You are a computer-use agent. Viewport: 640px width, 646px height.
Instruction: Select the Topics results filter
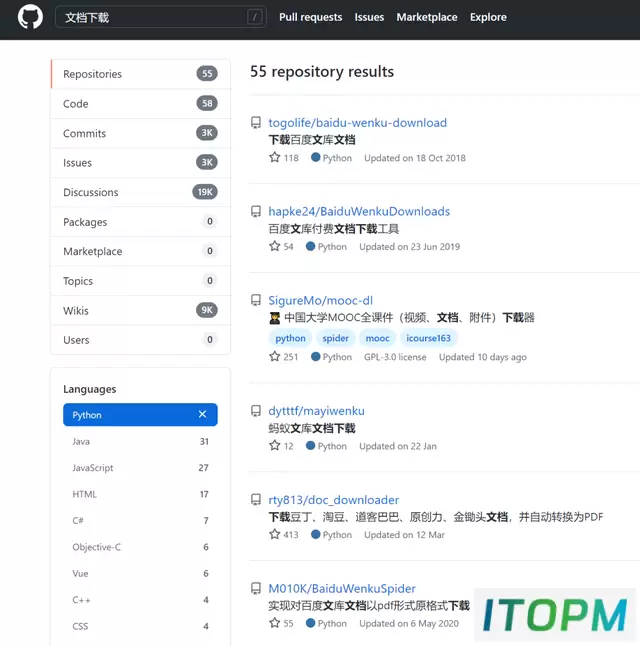(x=141, y=281)
